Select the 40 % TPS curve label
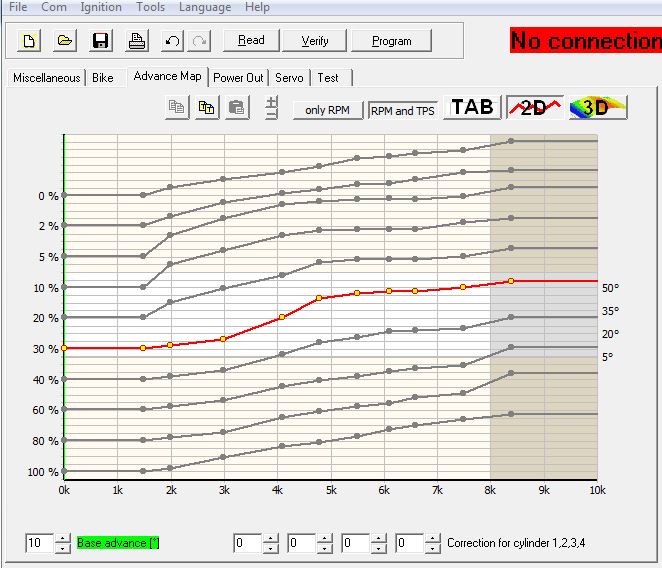662x568 pixels. (46, 380)
